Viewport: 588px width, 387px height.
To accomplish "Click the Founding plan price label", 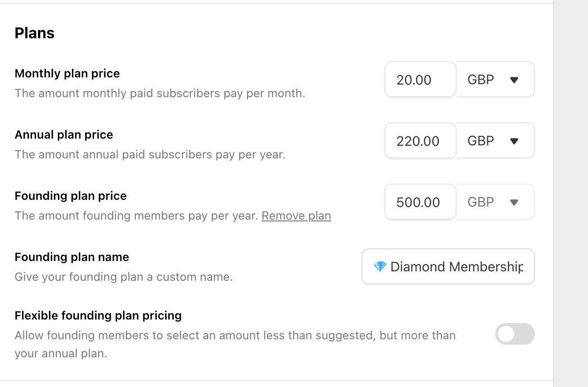I will (x=71, y=196).
